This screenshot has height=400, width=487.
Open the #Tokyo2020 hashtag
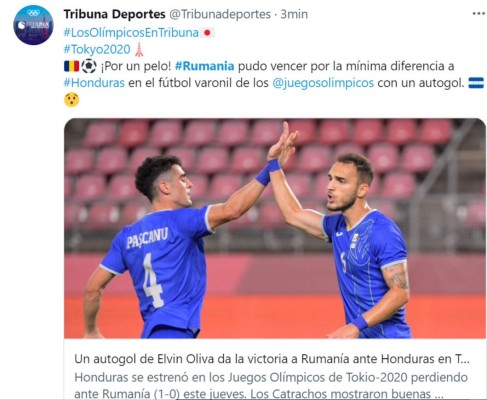tap(97, 49)
